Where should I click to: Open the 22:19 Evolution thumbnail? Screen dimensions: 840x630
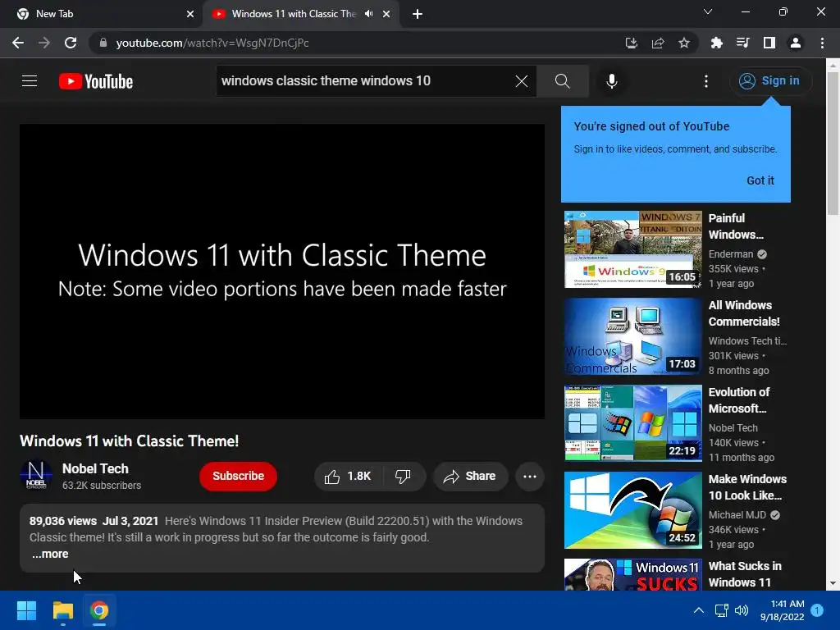click(632, 423)
